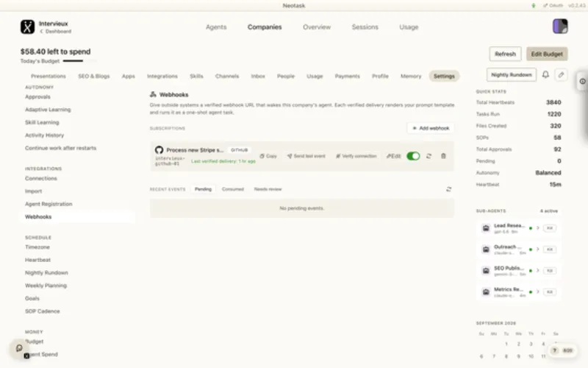
Task: Send a test event to the webhook
Action: coord(306,156)
